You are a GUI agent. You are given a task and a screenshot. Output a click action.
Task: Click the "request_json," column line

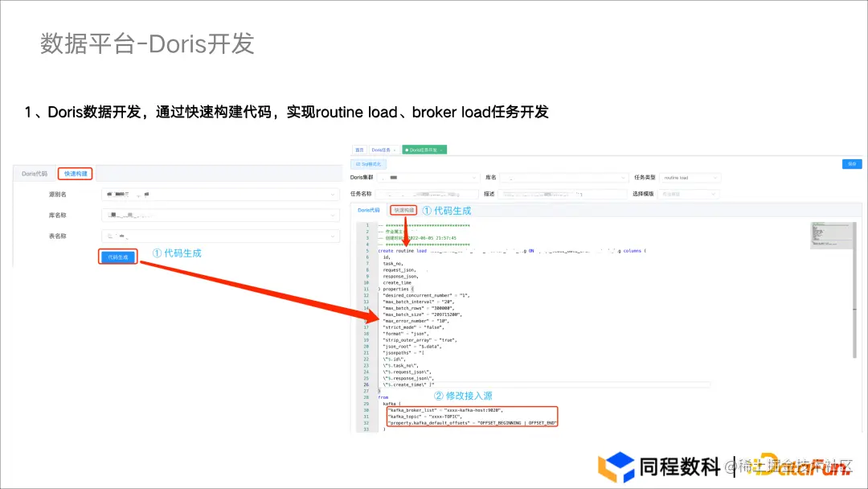click(x=399, y=269)
